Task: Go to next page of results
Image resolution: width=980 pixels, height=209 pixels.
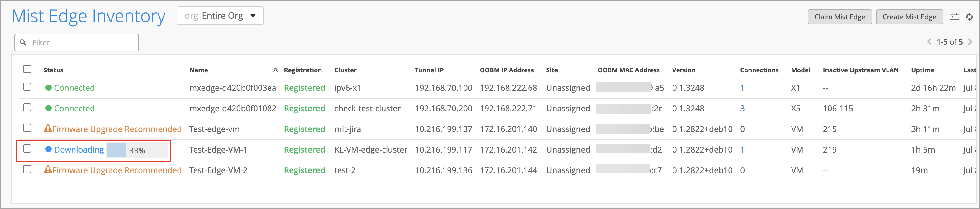Action: pyautogui.click(x=970, y=42)
